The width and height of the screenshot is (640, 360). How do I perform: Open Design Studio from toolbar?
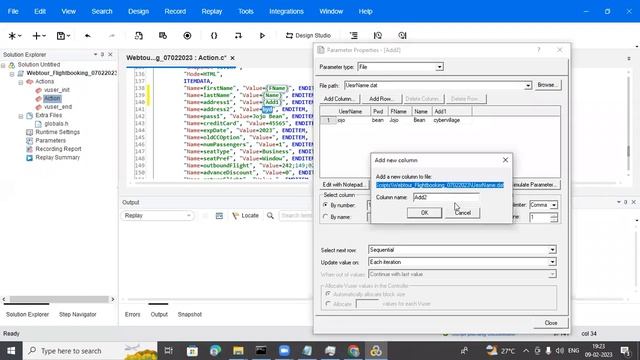click(308, 36)
